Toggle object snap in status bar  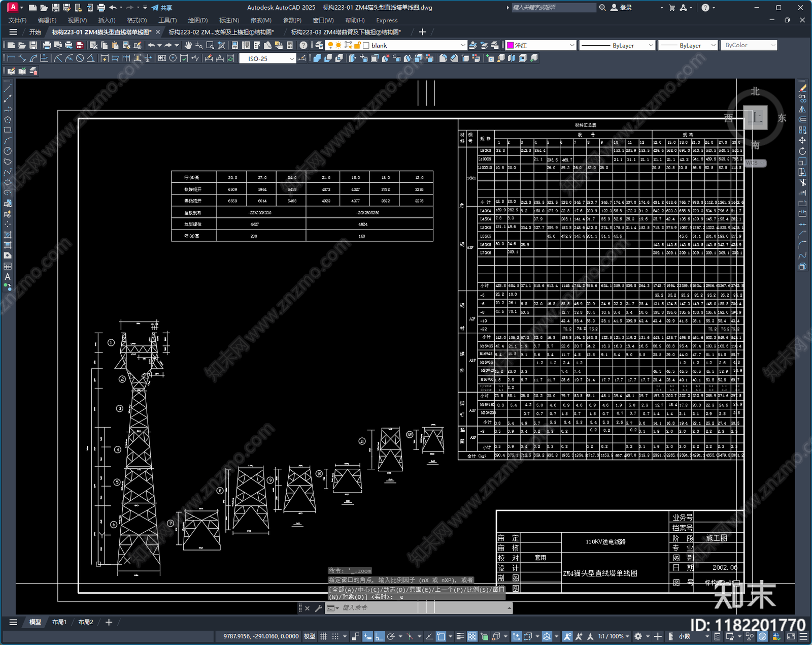click(x=441, y=636)
